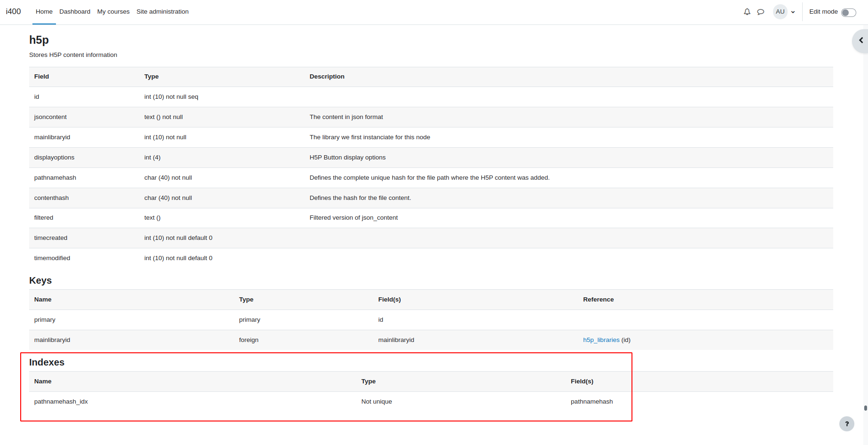
Task: Toggle the Edit mode switch
Action: (x=848, y=12)
